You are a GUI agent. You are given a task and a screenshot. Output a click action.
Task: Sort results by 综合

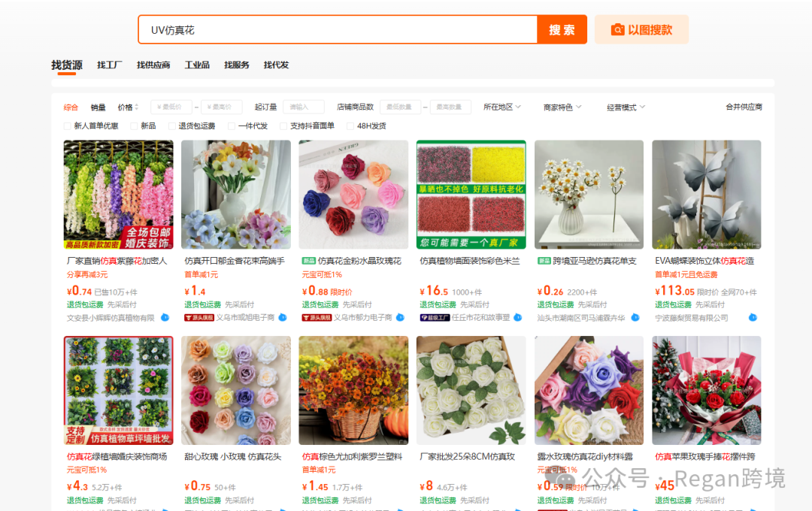click(x=71, y=107)
